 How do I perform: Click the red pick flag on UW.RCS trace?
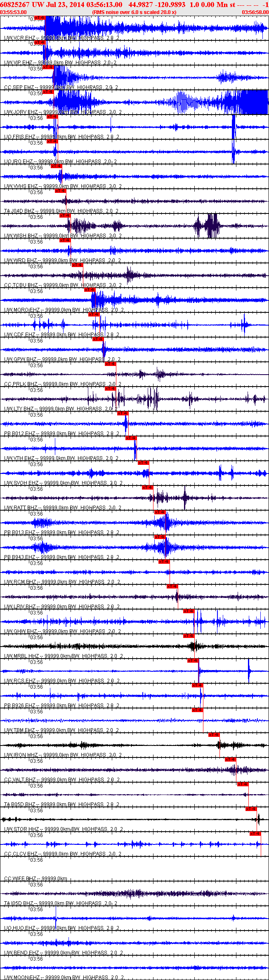(x=193, y=661)
